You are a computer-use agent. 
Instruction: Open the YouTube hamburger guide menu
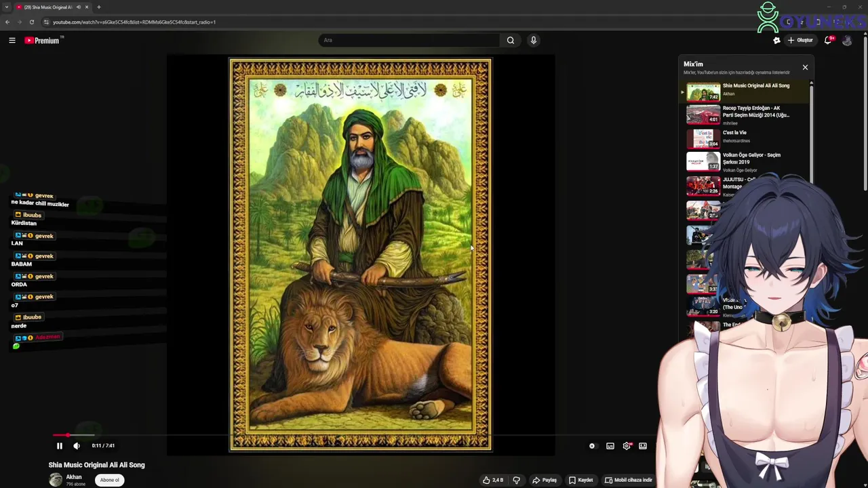tap(12, 41)
